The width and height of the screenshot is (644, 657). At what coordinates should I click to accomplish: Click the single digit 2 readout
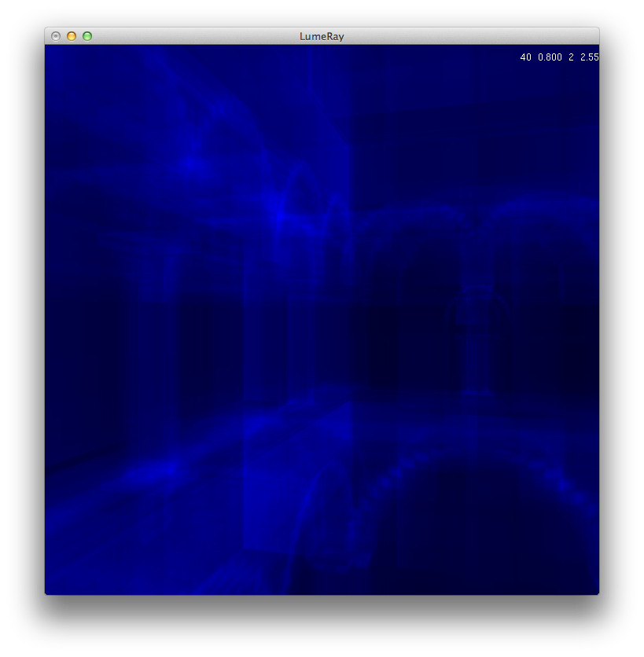(x=571, y=57)
